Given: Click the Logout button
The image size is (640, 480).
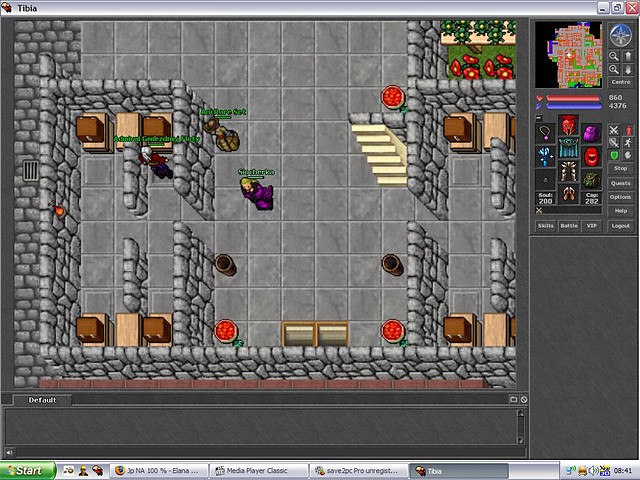Looking at the screenshot, I should pos(620,226).
